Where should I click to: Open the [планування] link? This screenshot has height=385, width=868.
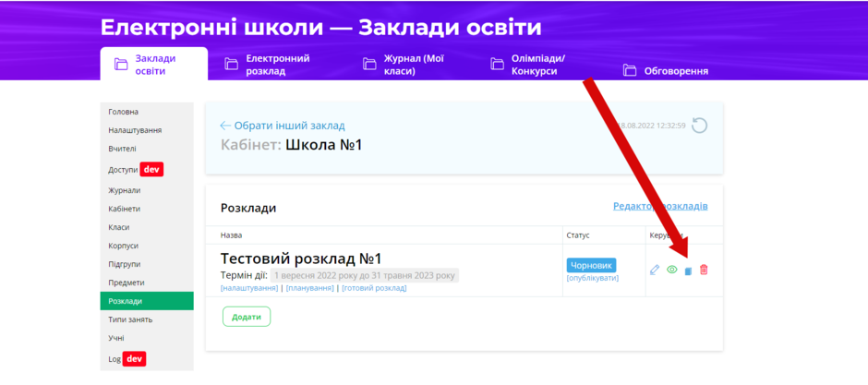309,288
